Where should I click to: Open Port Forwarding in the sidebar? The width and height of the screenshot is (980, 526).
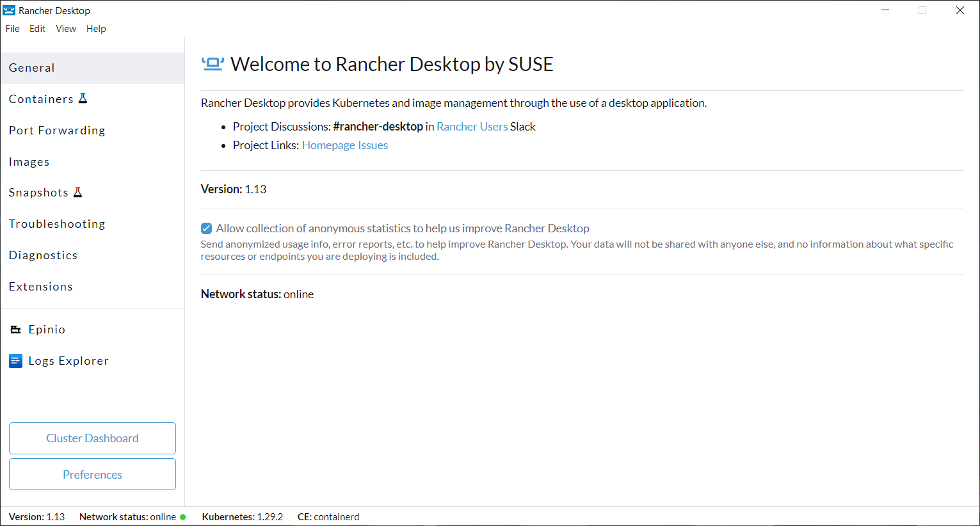(92, 131)
